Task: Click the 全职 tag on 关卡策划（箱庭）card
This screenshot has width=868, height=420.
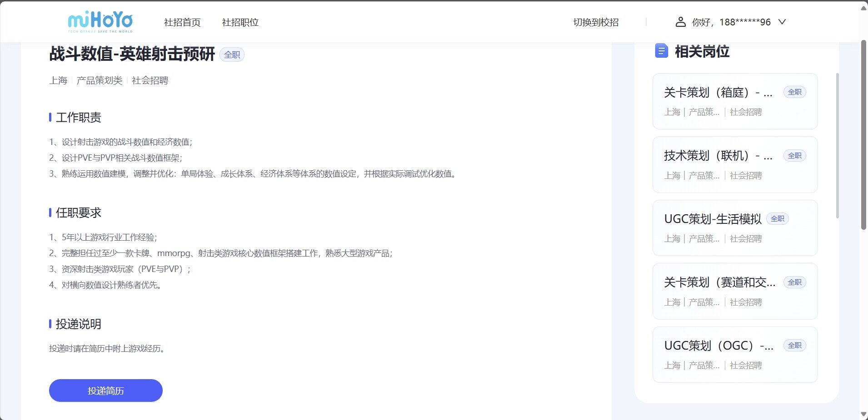Action: (794, 92)
